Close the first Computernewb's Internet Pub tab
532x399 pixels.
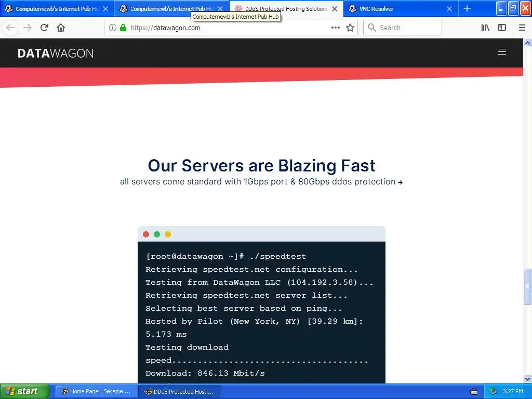(105, 9)
